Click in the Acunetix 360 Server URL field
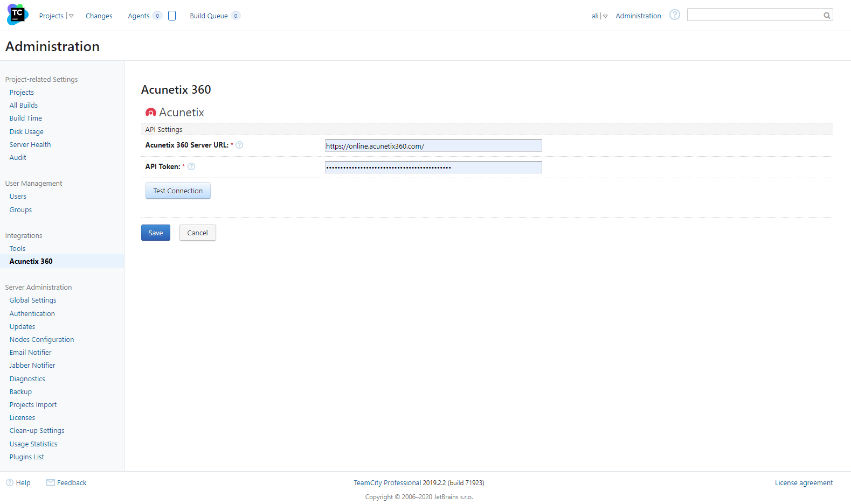The width and height of the screenshot is (851, 504). click(x=433, y=146)
